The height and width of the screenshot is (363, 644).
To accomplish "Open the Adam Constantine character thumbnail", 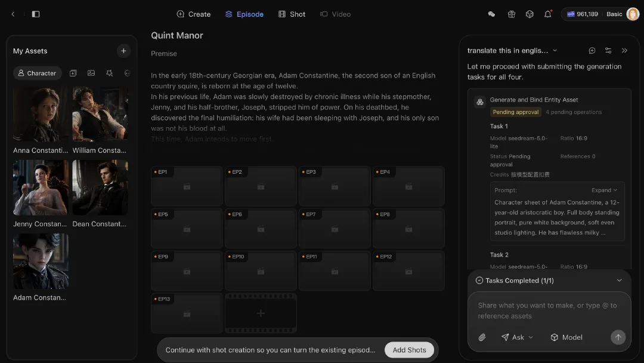I will pos(41,262).
